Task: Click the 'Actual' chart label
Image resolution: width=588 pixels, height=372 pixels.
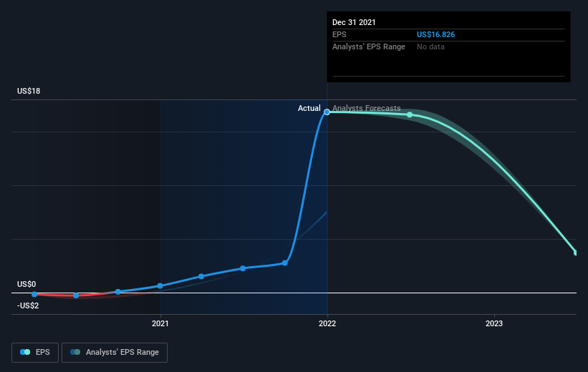Action: (309, 108)
